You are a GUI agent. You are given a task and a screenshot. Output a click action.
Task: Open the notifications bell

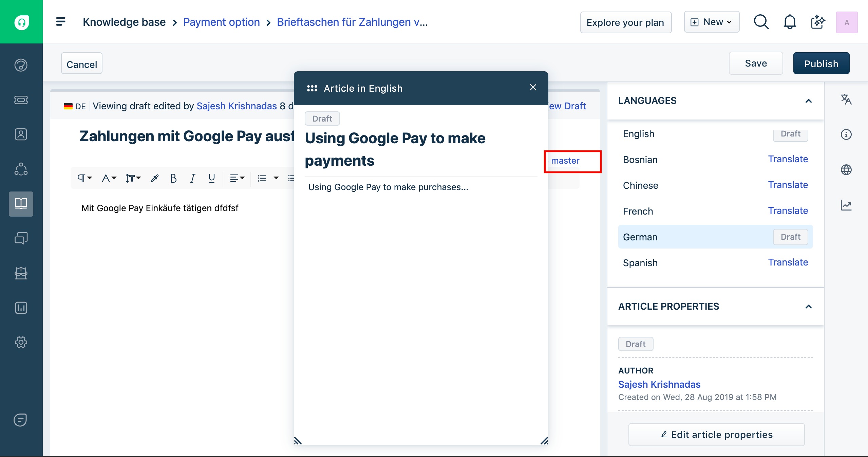point(790,22)
